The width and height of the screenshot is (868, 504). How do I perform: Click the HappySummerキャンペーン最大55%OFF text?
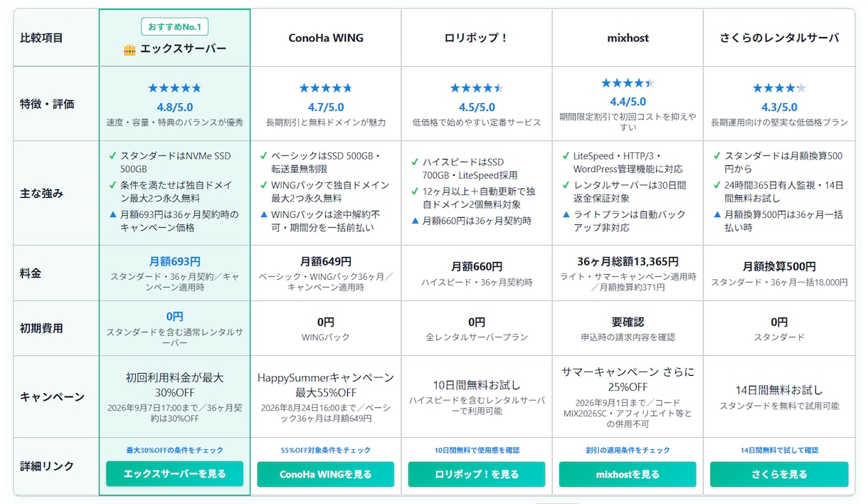point(325,384)
